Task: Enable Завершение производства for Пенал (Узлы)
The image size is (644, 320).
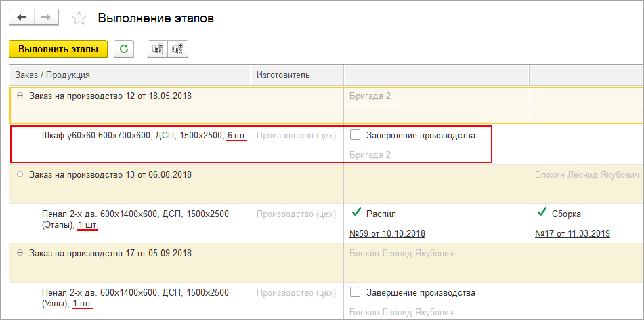Action: 355,292
